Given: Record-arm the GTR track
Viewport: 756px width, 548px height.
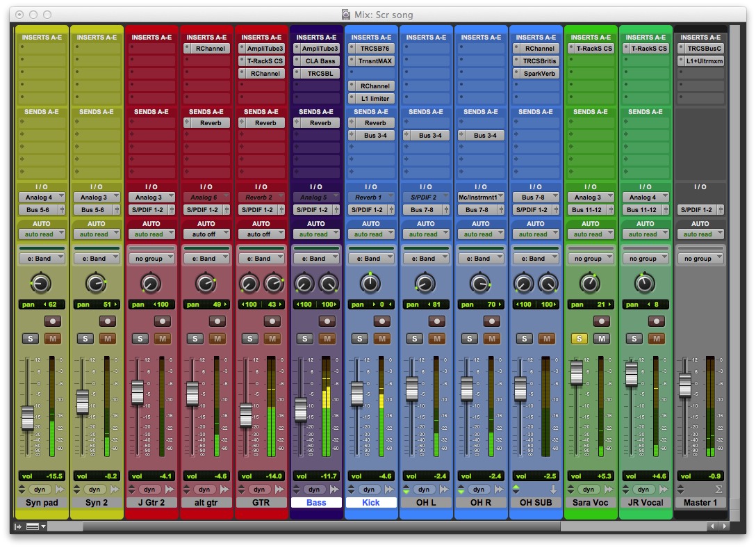Looking at the screenshot, I should 272,321.
